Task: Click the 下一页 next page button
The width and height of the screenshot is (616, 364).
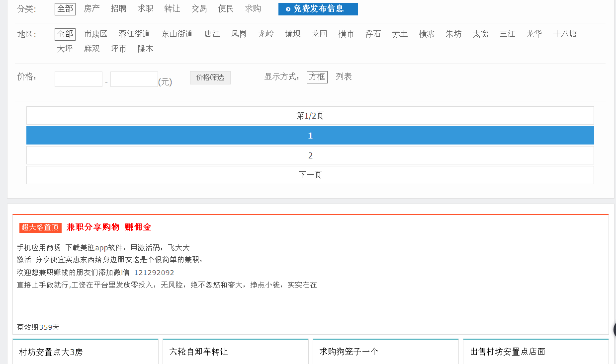Action: point(310,175)
